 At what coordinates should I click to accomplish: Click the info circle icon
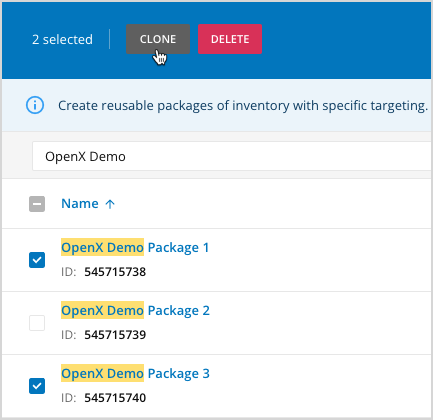point(35,105)
